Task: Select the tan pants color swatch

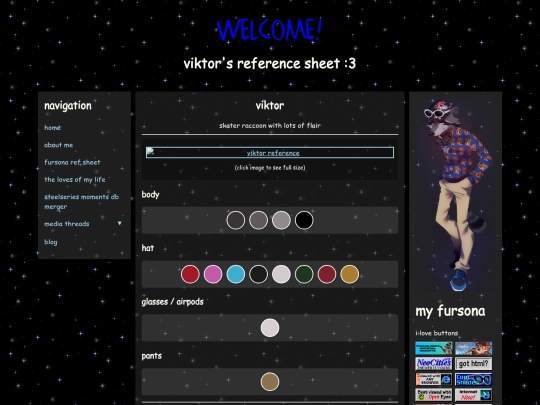Action: click(270, 382)
